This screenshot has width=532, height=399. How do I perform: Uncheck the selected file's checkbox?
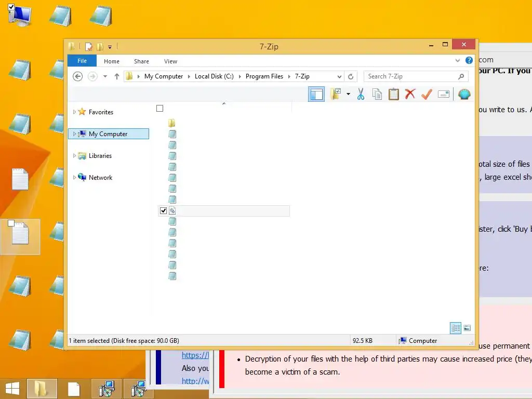pyautogui.click(x=163, y=211)
